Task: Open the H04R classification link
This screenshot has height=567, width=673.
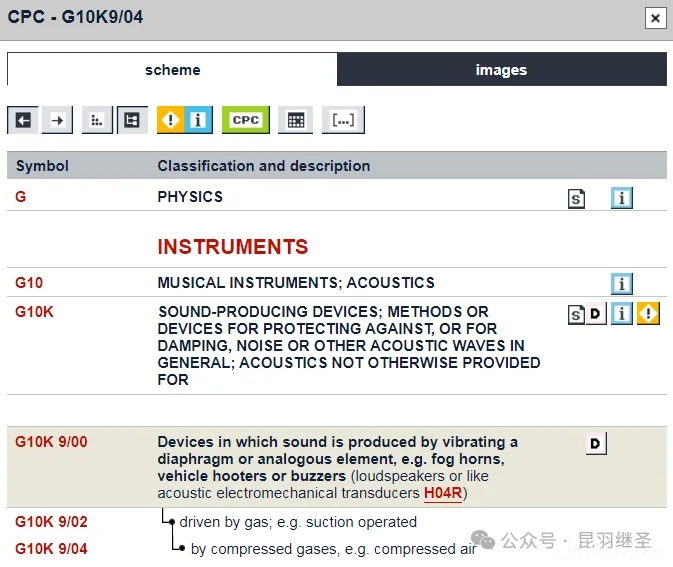Action: tap(442, 493)
